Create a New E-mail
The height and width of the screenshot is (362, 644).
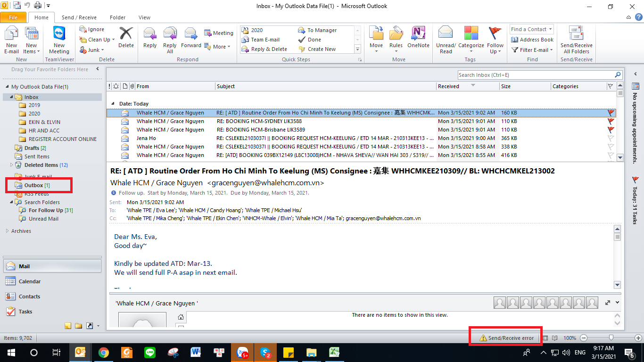click(11, 41)
